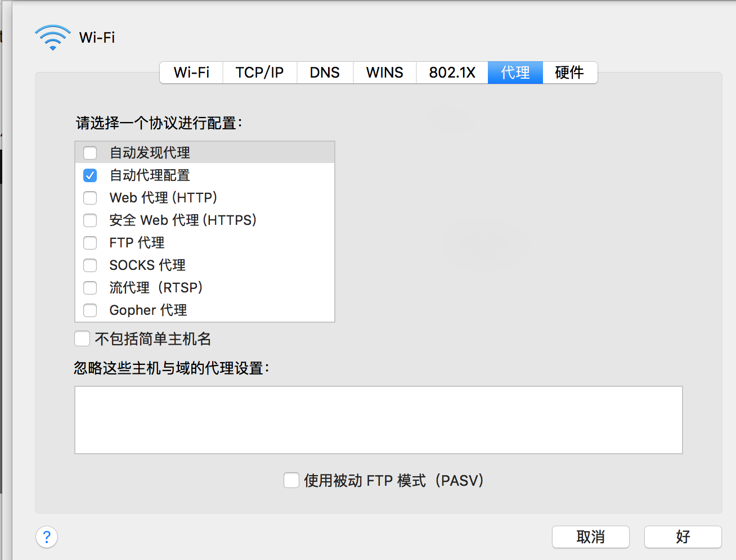Enable Web 代理 (HTTP) checkbox
This screenshot has height=560, width=736.
click(90, 198)
